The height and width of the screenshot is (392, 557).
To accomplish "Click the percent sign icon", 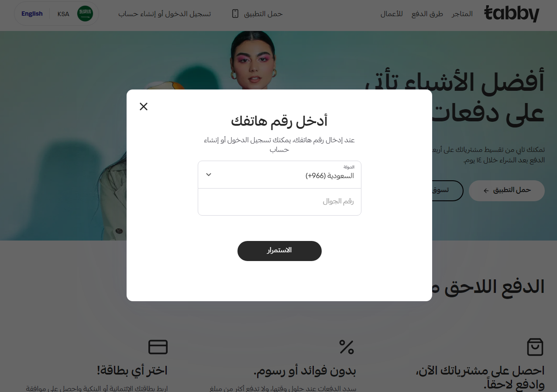I will tap(347, 347).
